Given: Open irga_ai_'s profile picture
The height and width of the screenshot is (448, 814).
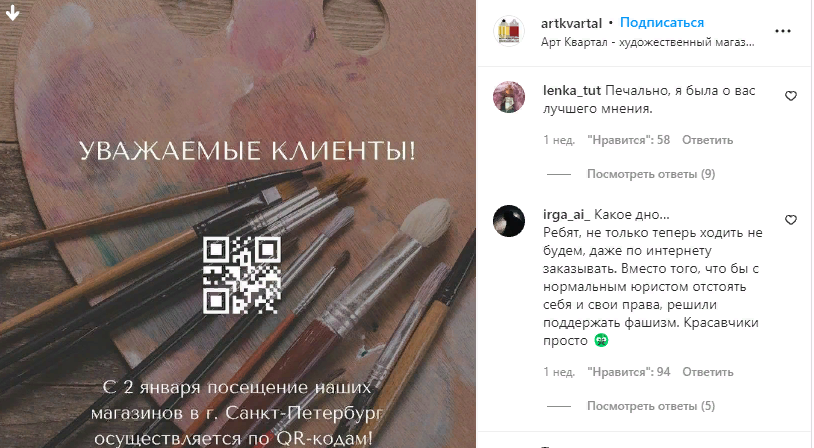Looking at the screenshot, I should click(x=509, y=221).
